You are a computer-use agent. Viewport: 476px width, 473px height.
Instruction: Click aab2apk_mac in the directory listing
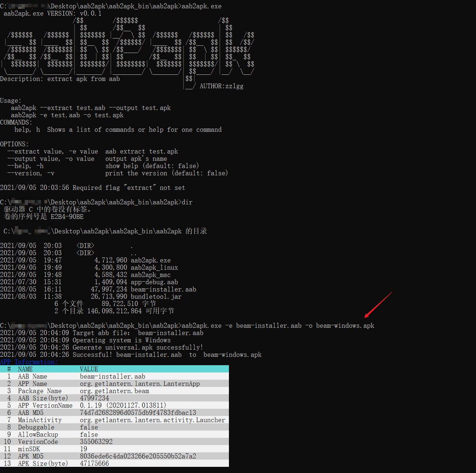pyautogui.click(x=150, y=275)
